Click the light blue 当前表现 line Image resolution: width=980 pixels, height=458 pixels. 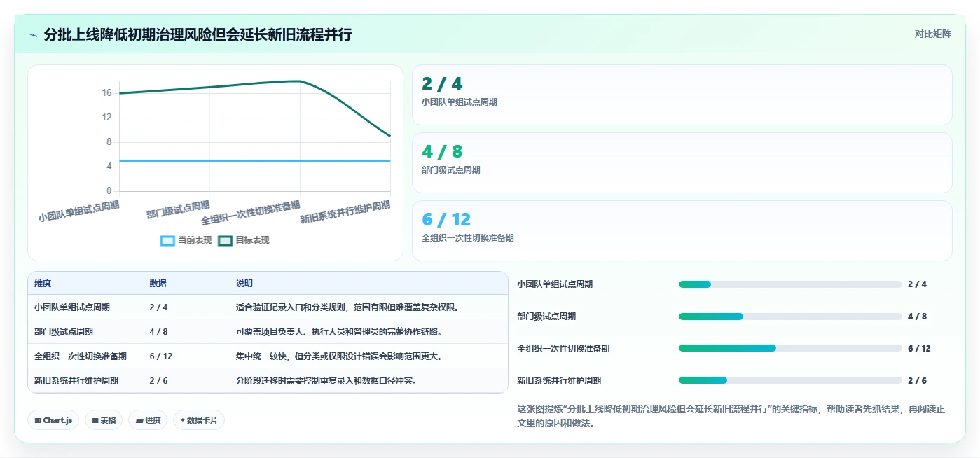click(x=255, y=160)
